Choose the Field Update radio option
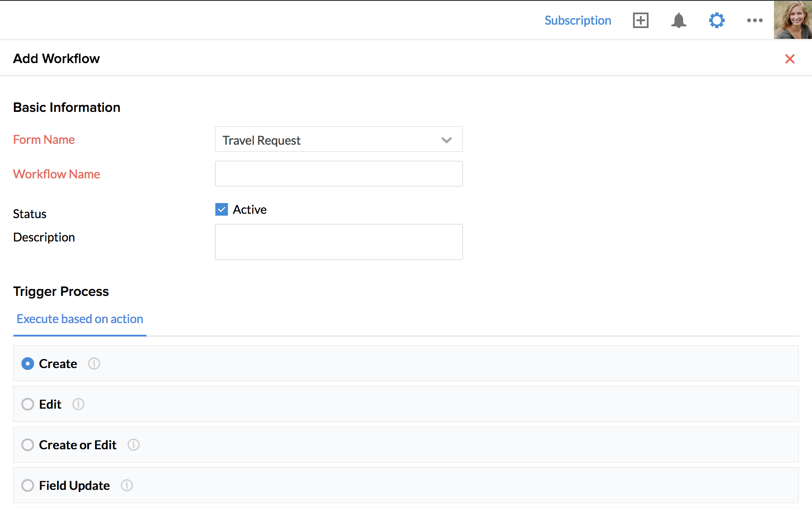This screenshot has width=812, height=508. click(x=28, y=486)
